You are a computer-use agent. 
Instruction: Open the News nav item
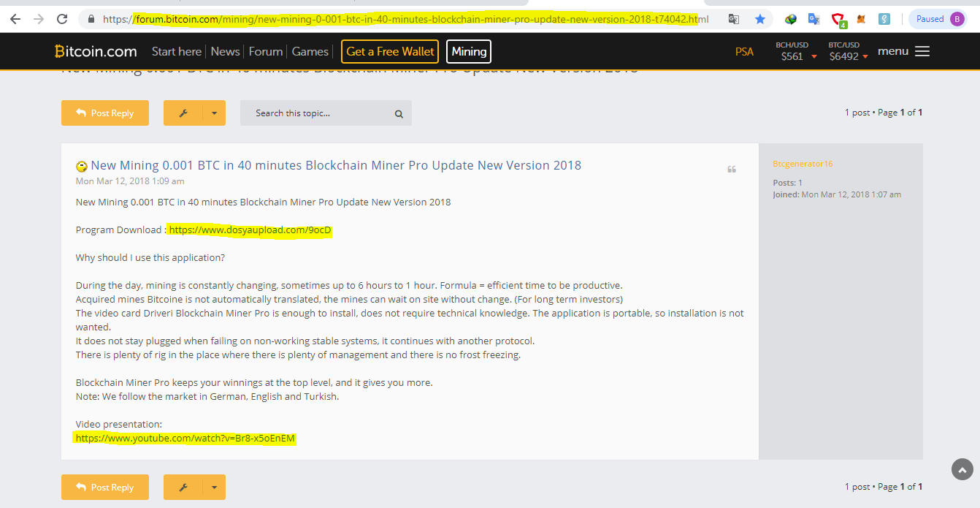(225, 51)
